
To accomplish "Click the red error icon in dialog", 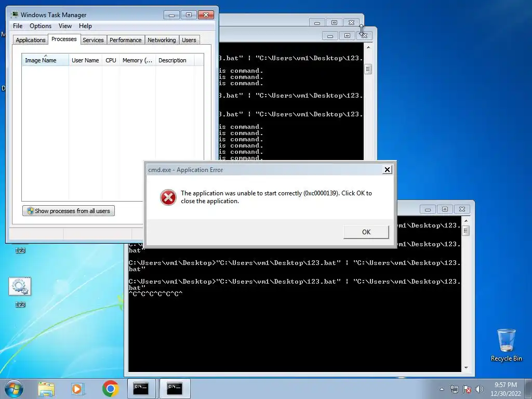I will click(x=168, y=197).
